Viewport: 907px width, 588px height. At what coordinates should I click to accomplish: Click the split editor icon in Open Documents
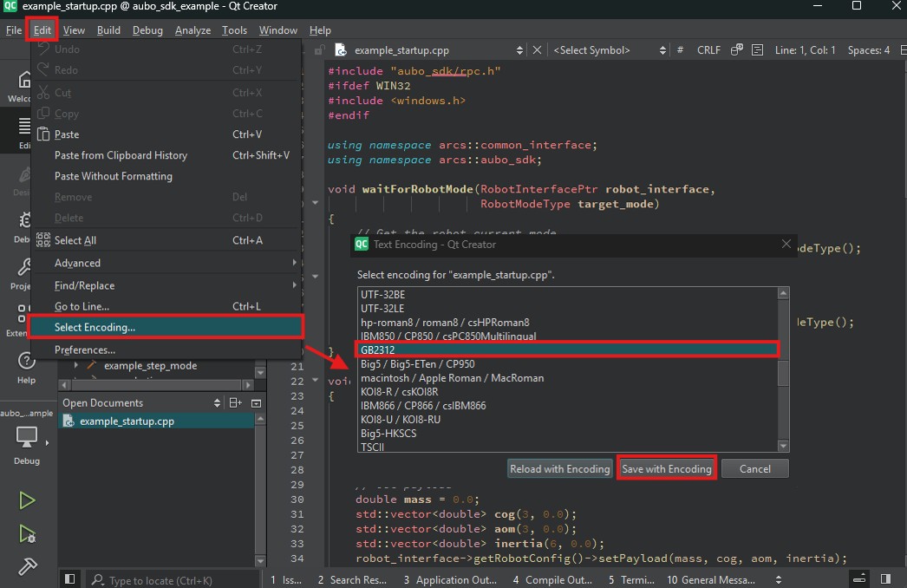236,402
